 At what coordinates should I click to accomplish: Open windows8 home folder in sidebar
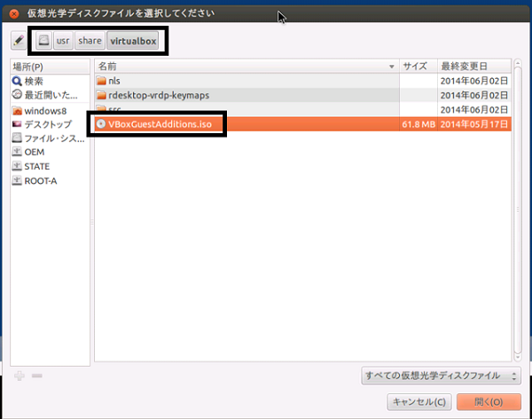[50, 111]
